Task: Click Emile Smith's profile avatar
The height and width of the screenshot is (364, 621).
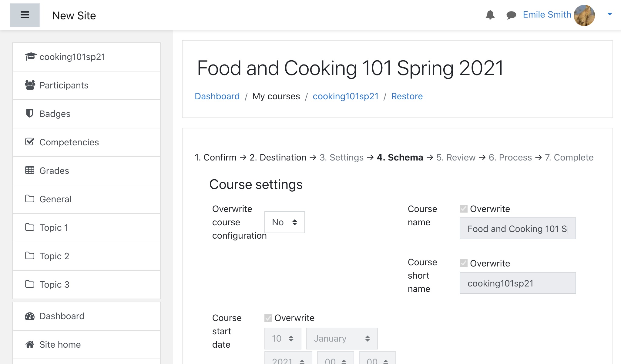Action: [584, 15]
